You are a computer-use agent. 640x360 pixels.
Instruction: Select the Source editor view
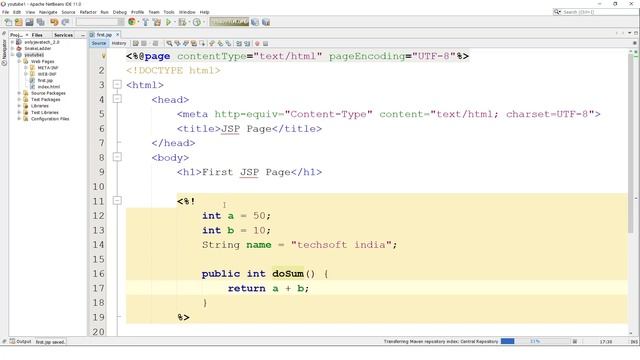98,43
